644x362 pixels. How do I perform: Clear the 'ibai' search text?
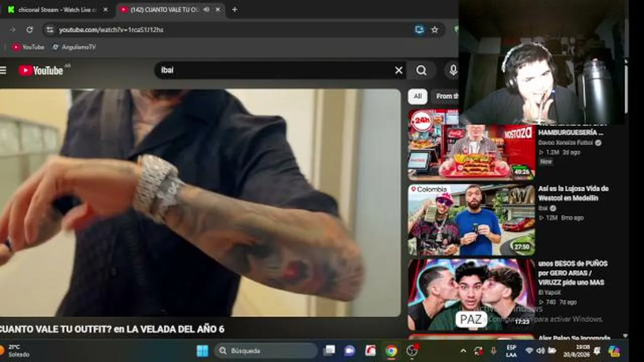pos(399,70)
